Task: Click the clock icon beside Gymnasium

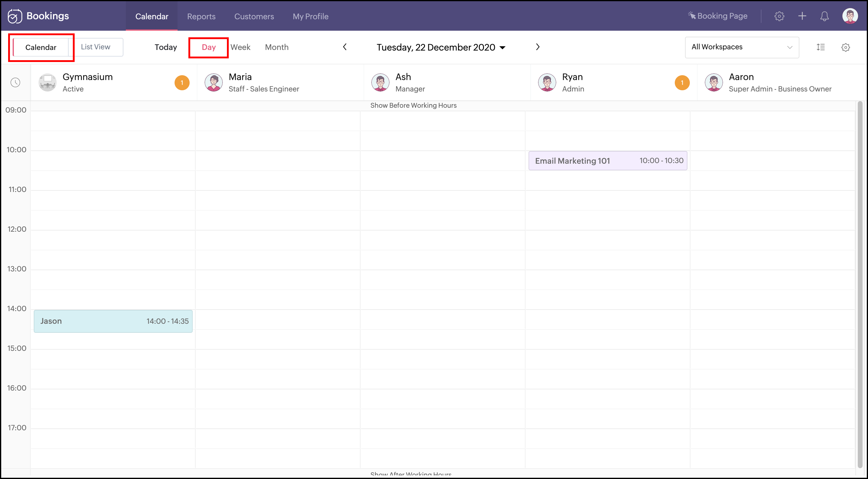Action: point(16,82)
